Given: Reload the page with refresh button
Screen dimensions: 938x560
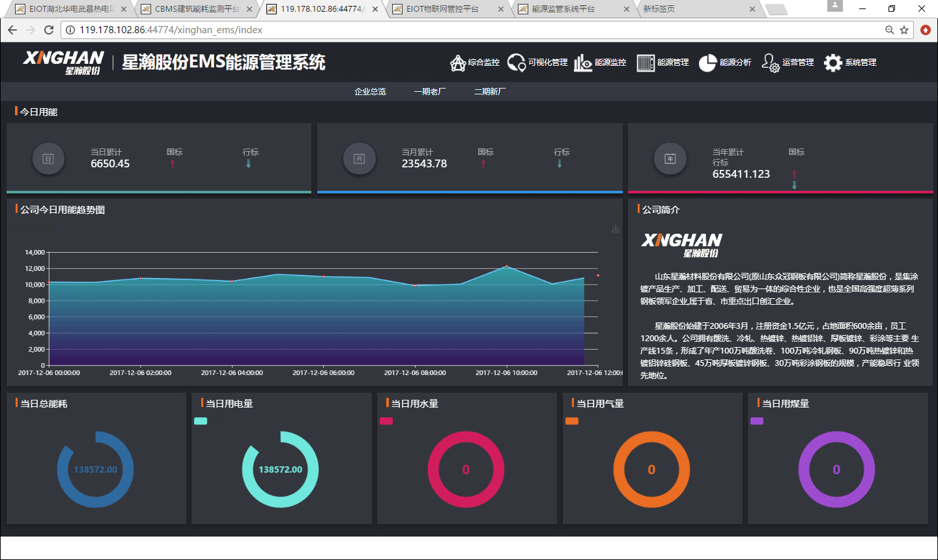Looking at the screenshot, I should point(49,30).
